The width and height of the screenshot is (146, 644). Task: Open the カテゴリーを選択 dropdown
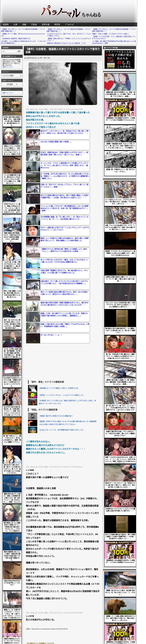[x=12, y=75]
